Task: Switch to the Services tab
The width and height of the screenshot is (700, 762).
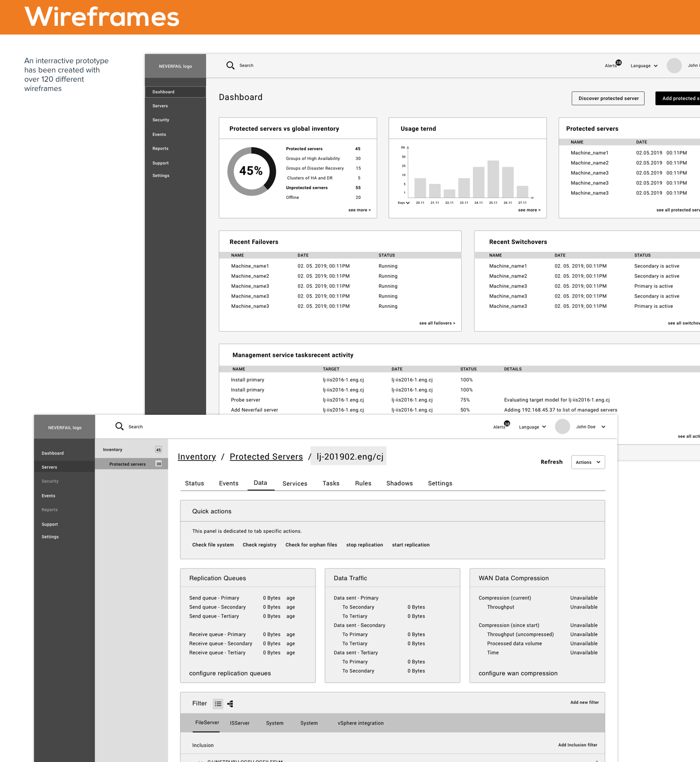Action: tap(295, 483)
